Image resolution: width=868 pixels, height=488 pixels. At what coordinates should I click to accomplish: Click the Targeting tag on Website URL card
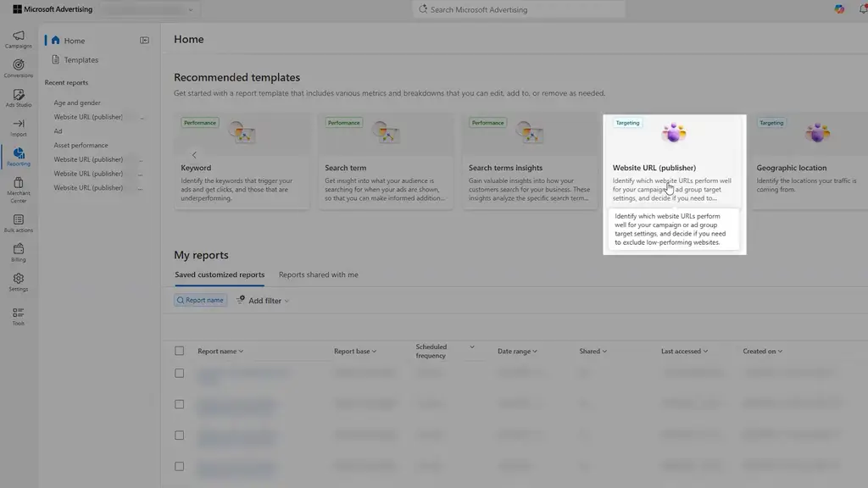tap(627, 123)
